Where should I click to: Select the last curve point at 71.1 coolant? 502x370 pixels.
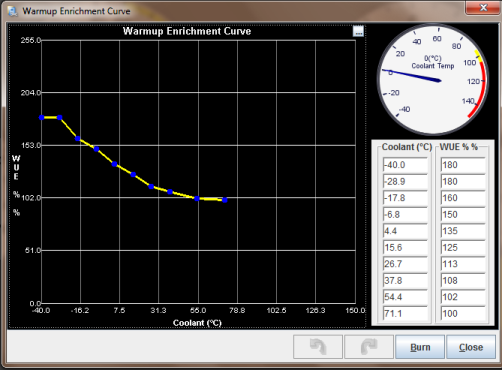tap(225, 200)
